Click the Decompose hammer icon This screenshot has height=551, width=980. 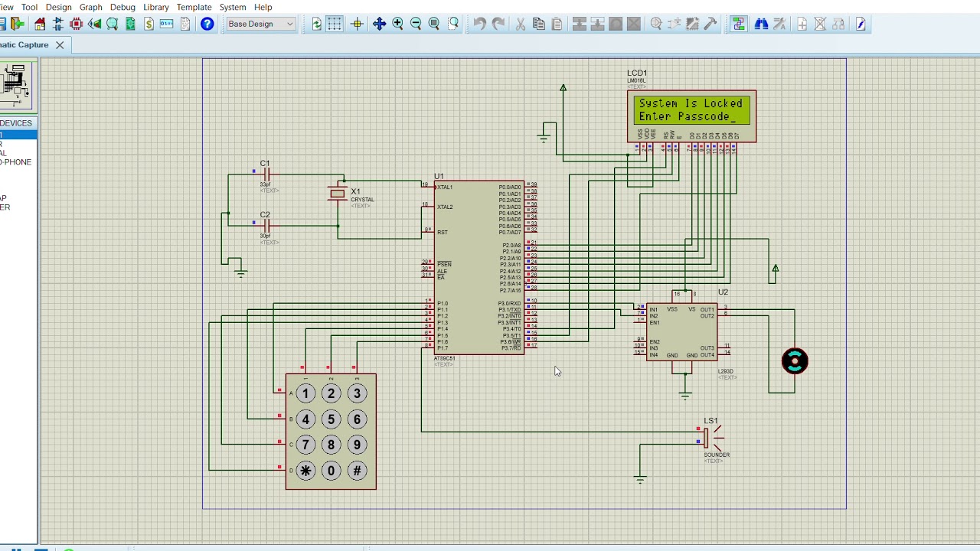point(710,24)
